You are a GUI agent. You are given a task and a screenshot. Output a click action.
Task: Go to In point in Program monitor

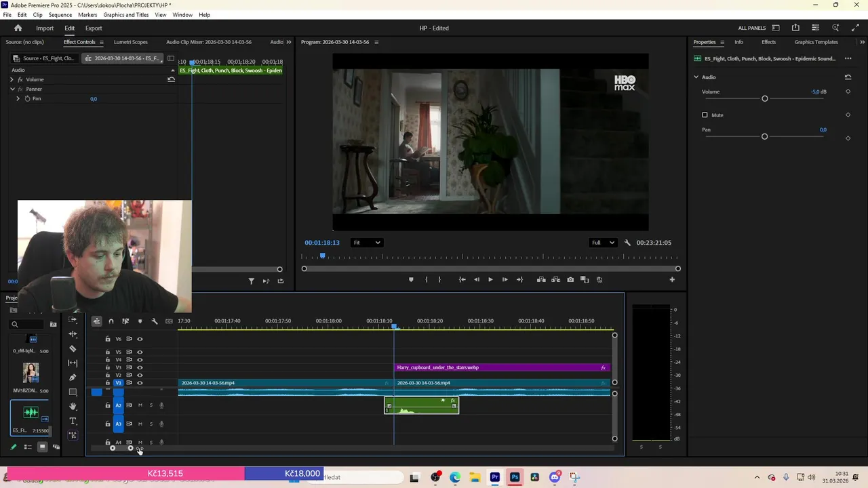(x=462, y=279)
